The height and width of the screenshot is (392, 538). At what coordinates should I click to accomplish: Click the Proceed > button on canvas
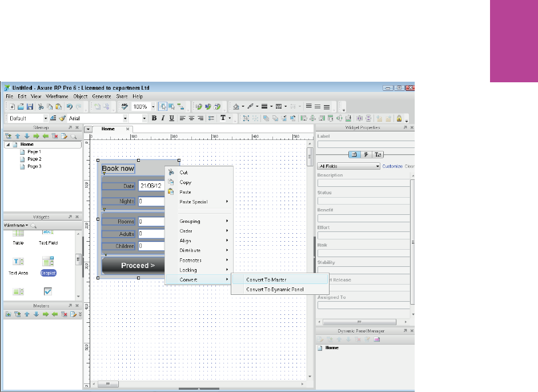(134, 265)
